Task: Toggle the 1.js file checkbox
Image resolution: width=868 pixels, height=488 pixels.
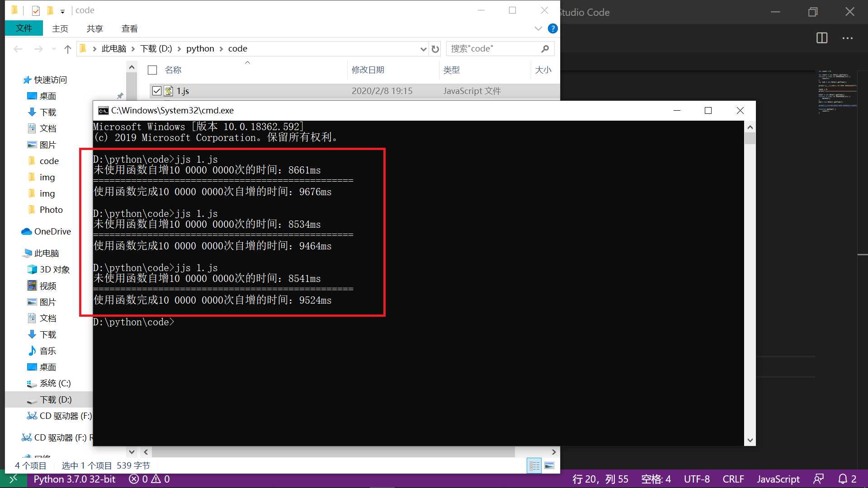Action: tap(156, 91)
